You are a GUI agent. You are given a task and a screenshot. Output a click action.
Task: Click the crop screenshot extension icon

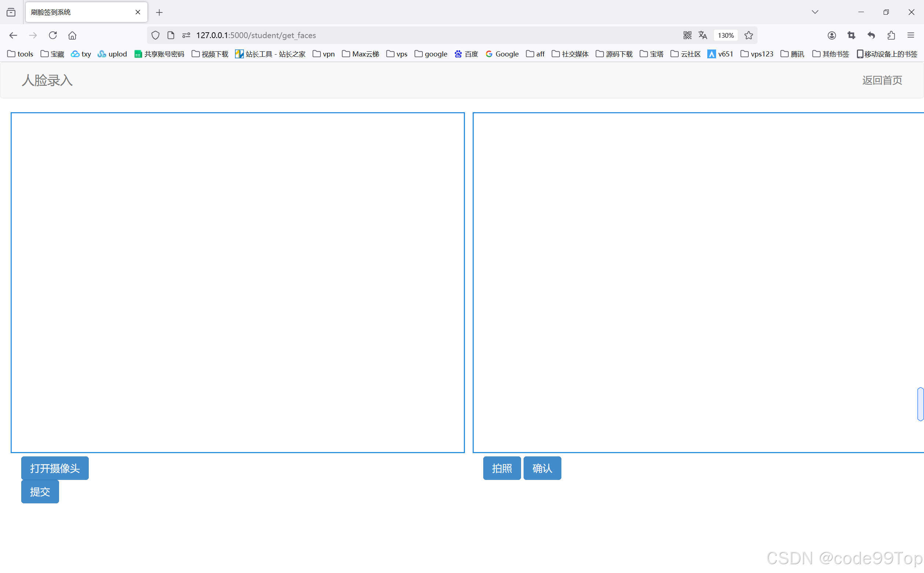tap(851, 35)
